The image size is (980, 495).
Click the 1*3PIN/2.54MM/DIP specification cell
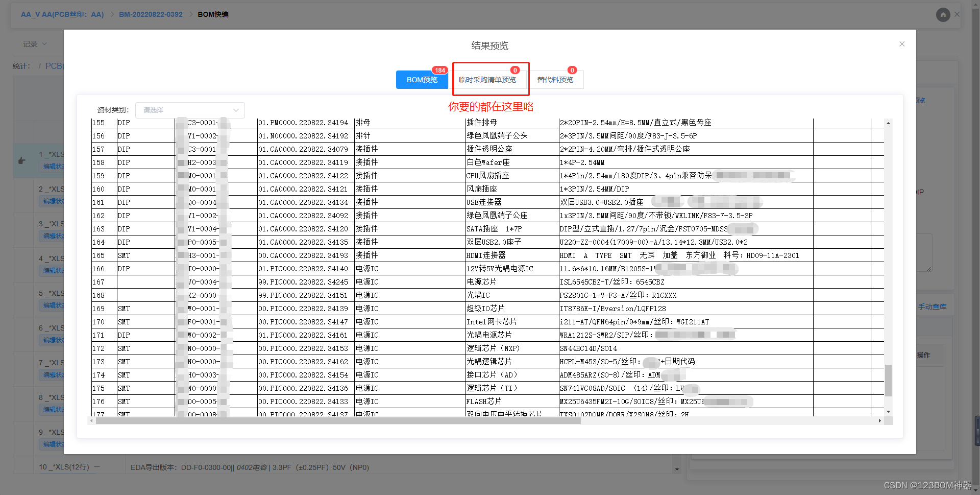pos(685,189)
